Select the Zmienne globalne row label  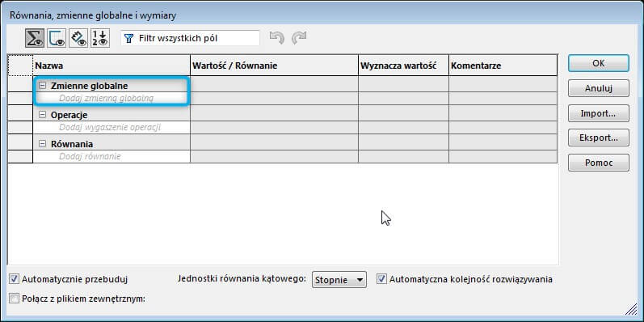click(89, 86)
